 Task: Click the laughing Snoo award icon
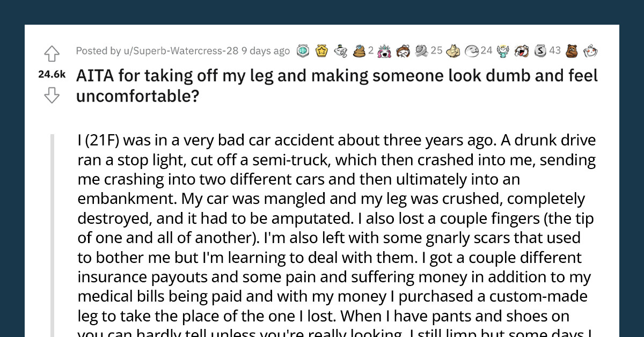[x=522, y=50]
